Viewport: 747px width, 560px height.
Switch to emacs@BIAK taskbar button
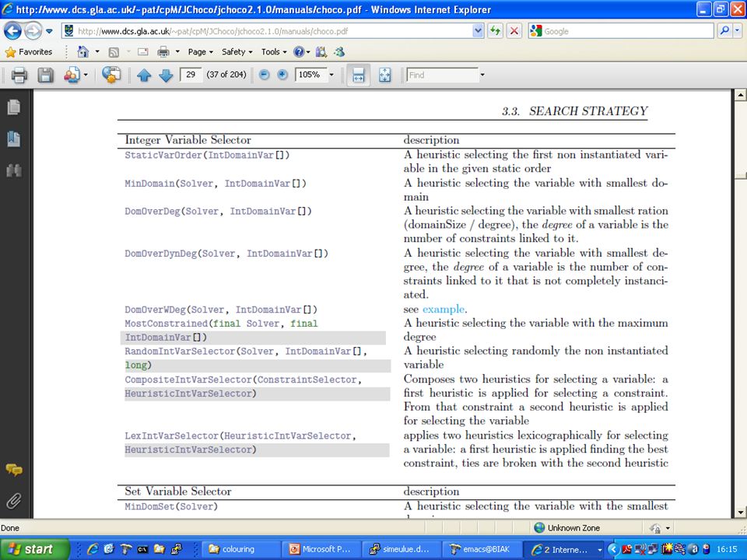[x=483, y=549]
